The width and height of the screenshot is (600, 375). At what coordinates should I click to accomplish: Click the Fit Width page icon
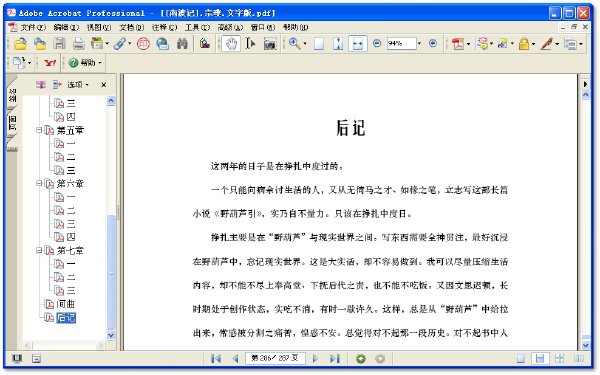coord(358,44)
